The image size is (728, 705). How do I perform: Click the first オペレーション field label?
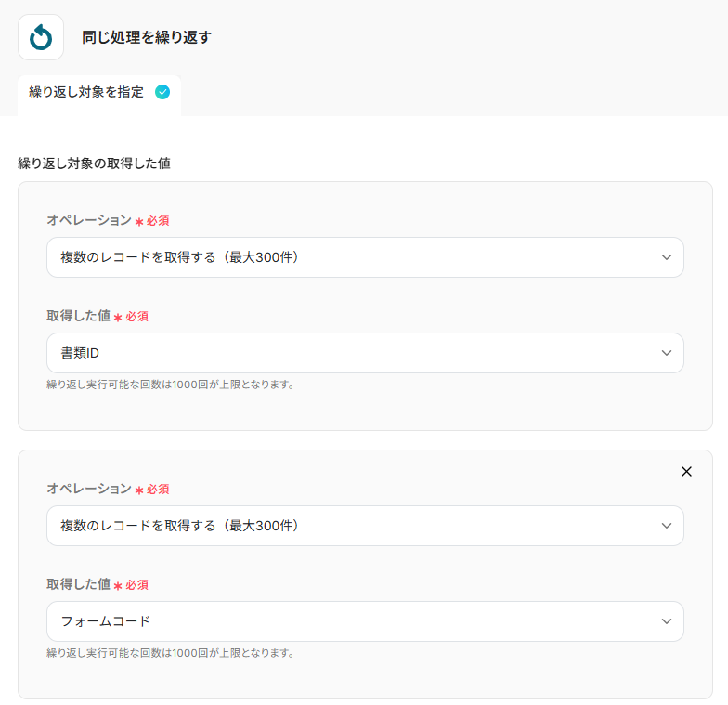(89, 220)
